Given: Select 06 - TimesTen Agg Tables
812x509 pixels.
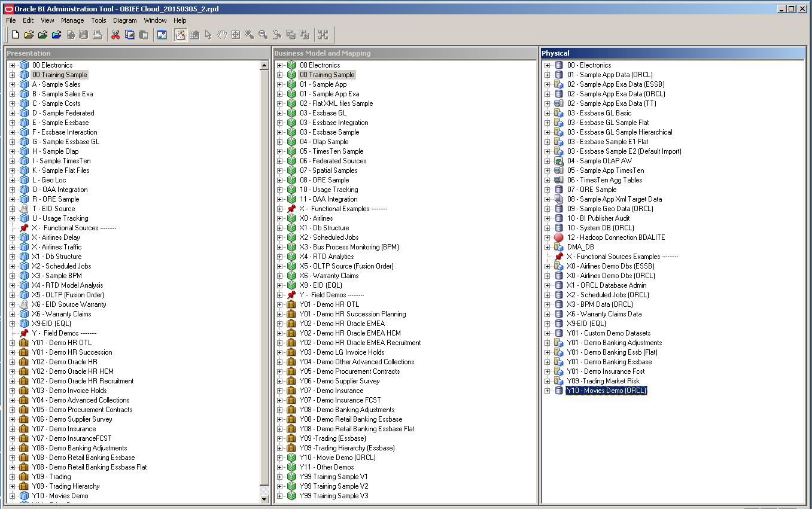Looking at the screenshot, I should tap(604, 180).
